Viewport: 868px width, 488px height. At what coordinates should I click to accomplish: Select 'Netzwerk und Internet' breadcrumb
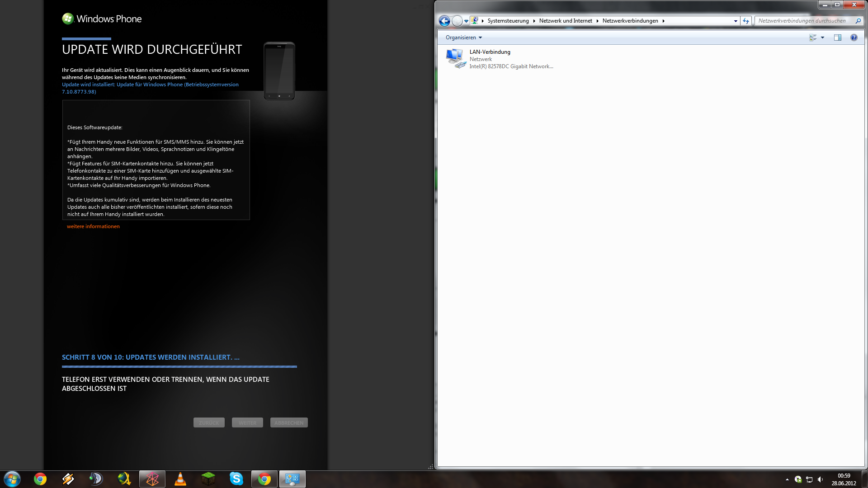[x=565, y=21]
